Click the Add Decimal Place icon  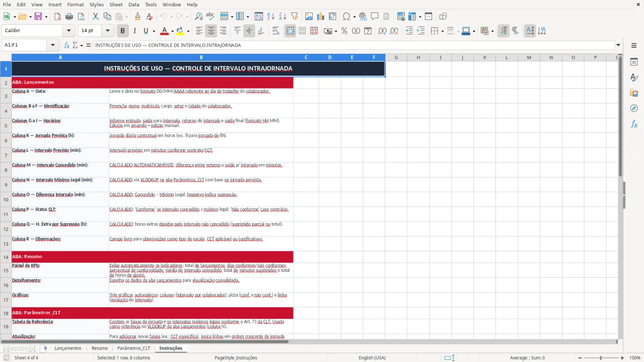click(x=382, y=31)
